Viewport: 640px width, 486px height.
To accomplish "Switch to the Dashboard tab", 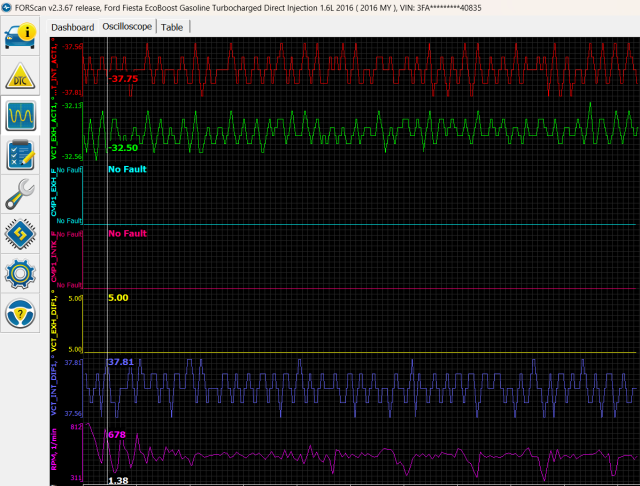I will point(72,27).
